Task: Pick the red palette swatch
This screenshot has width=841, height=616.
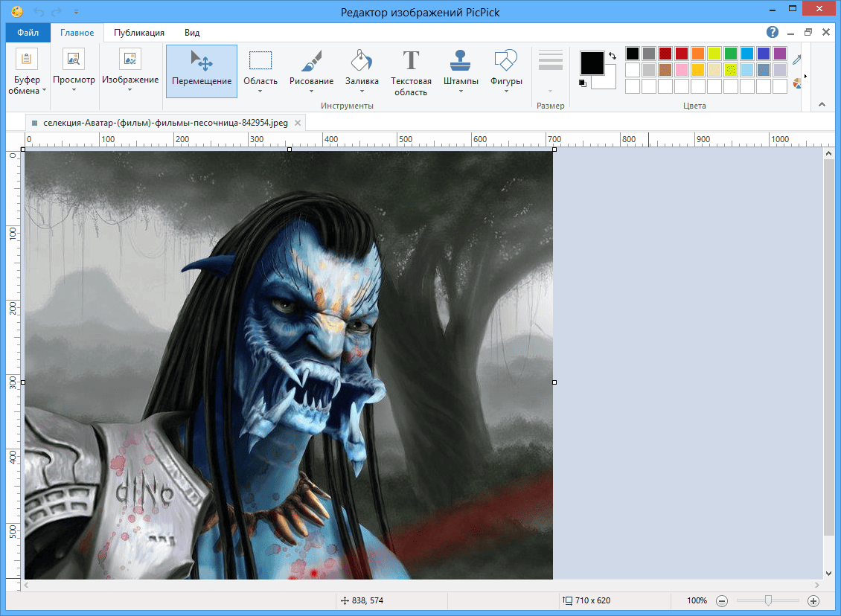Action: tap(682, 54)
